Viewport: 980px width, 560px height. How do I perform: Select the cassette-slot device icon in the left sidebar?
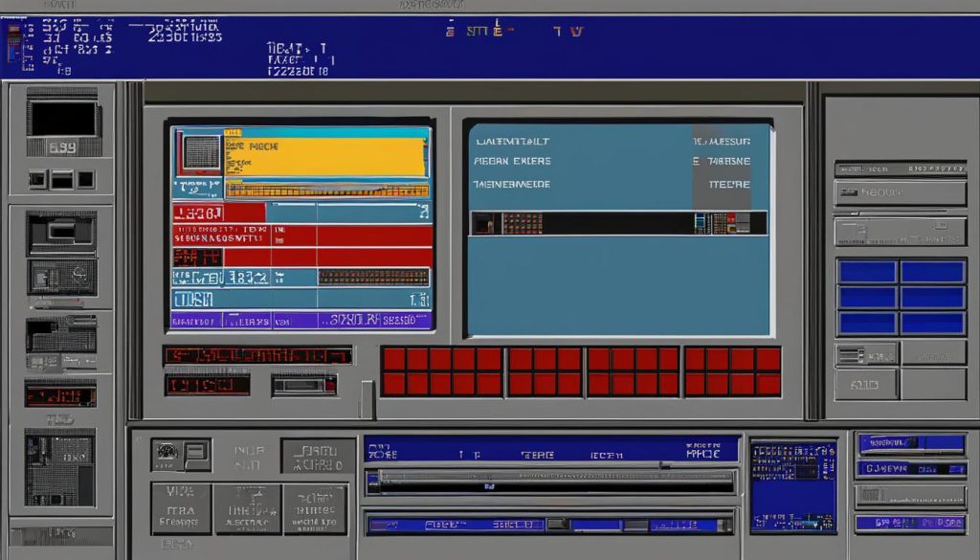coord(62,234)
